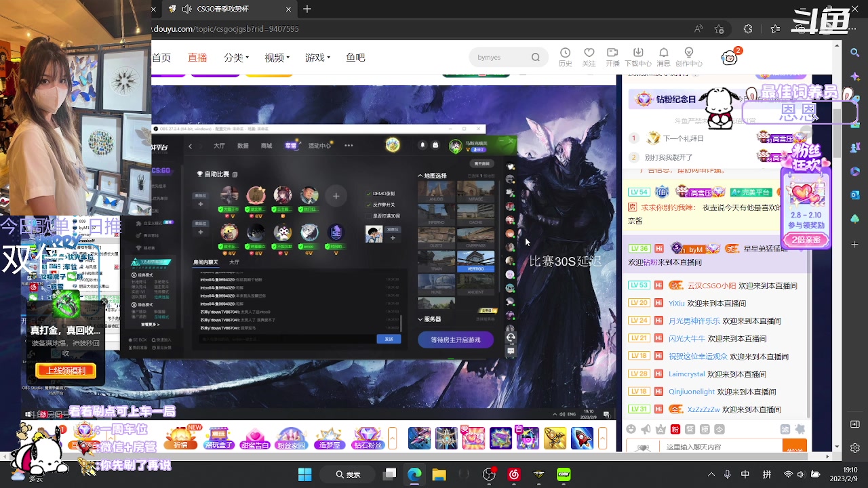Send the rocket gift icon
Viewport: 868px width, 488px height.
(x=582, y=438)
